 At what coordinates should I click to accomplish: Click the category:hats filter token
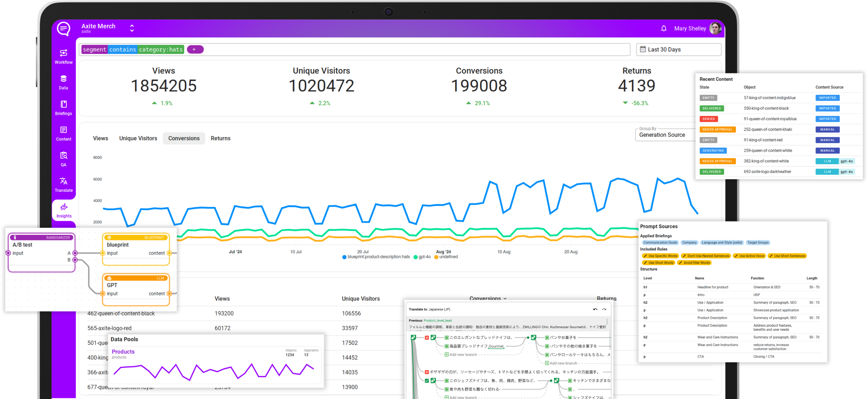coord(160,49)
